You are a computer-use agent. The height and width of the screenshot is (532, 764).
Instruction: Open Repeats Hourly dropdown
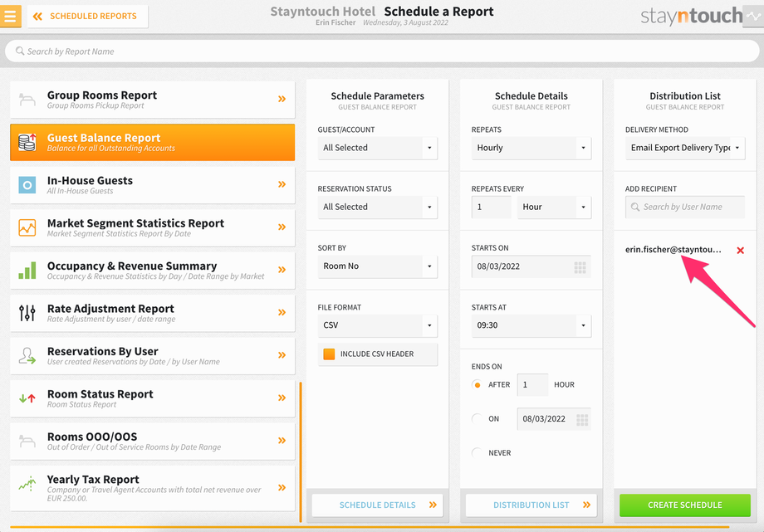pyautogui.click(x=531, y=148)
